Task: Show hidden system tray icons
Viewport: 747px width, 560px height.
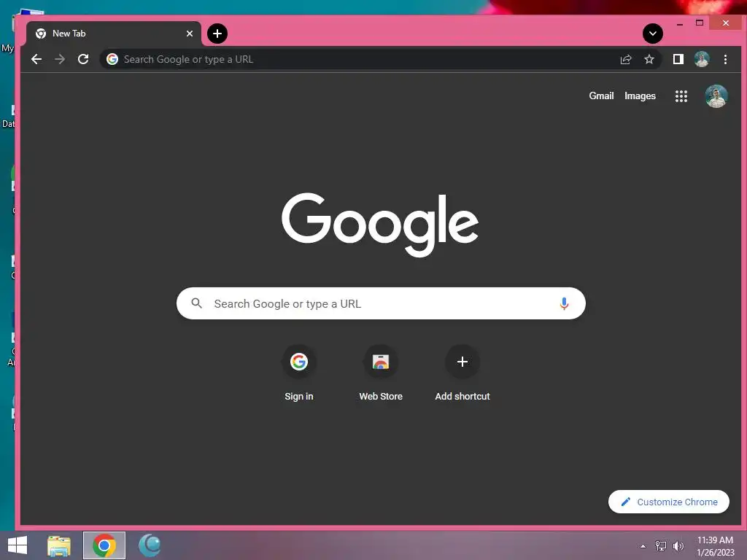Action: point(643,546)
